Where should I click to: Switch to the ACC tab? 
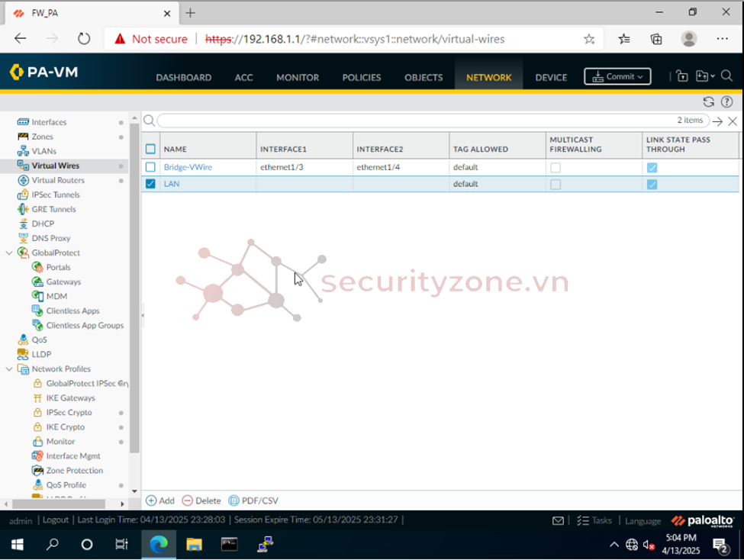click(243, 77)
